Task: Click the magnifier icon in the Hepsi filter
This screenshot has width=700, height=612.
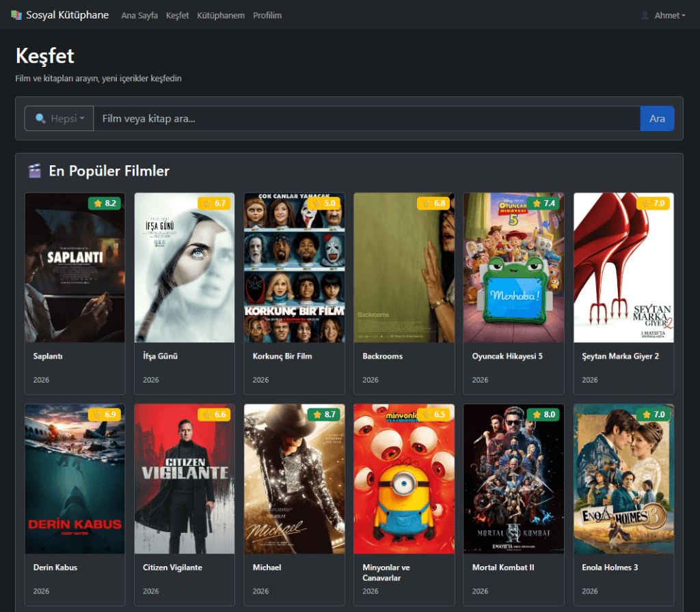Action: point(40,119)
